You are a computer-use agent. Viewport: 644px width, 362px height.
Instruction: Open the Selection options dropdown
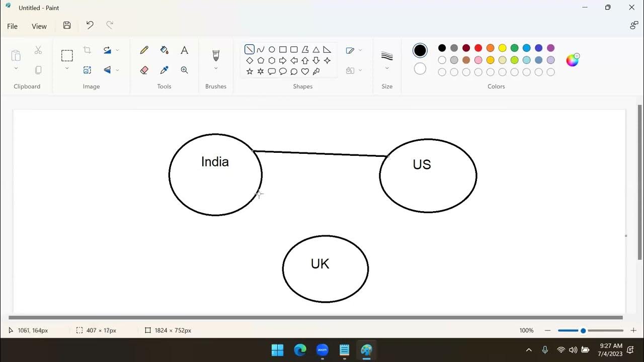tap(67, 68)
